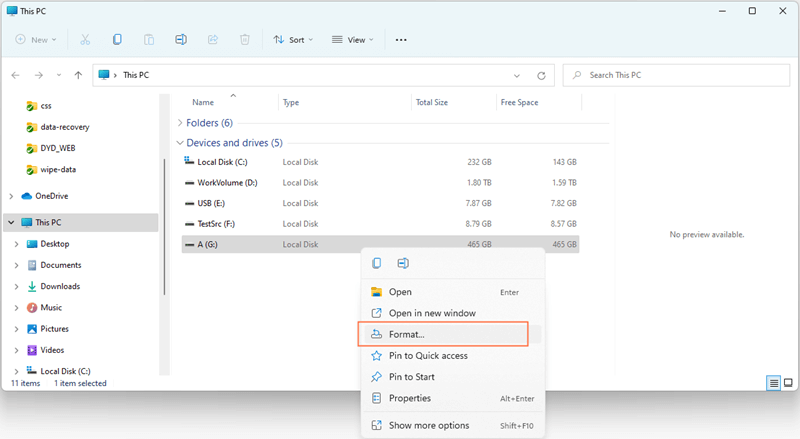Click the Cut scissors icon in toolbar
The height and width of the screenshot is (439, 800).
click(x=85, y=40)
